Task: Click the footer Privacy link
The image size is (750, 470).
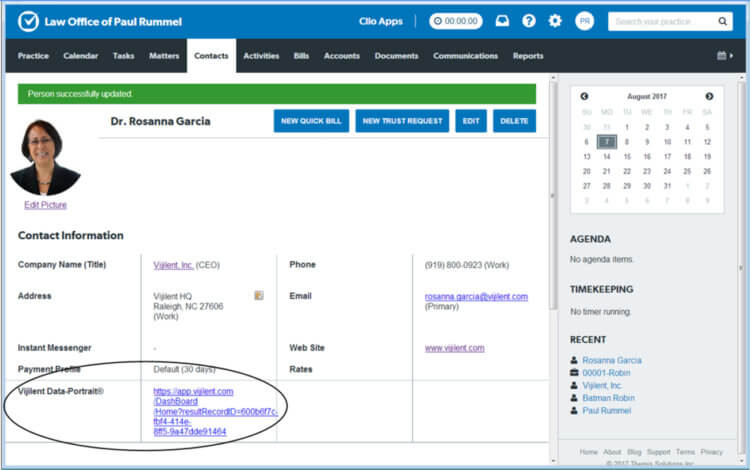Action: tap(712, 452)
